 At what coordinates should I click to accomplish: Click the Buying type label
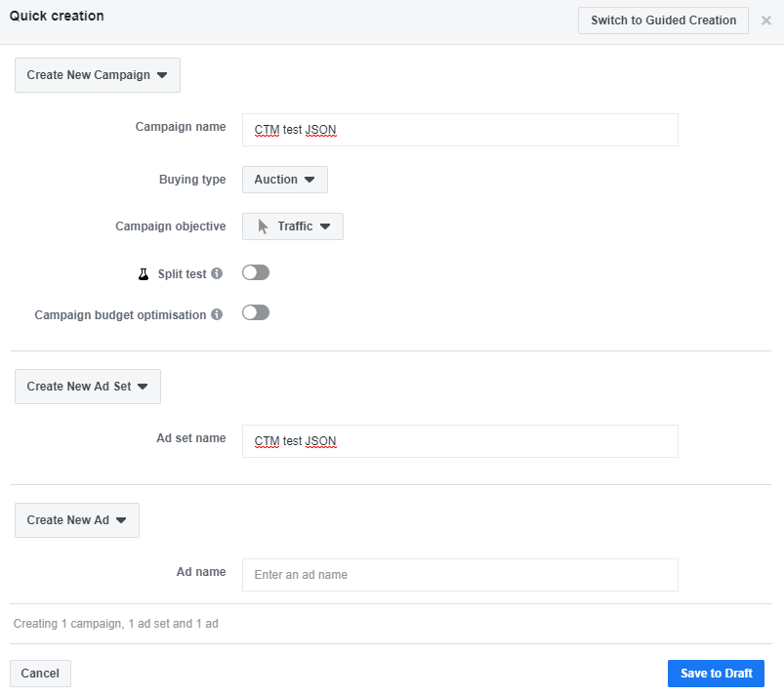coord(192,180)
